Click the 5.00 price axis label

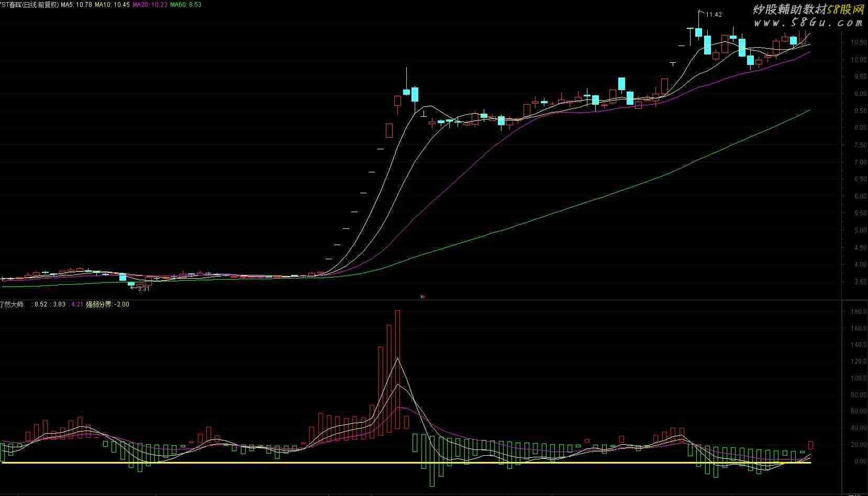click(x=860, y=230)
